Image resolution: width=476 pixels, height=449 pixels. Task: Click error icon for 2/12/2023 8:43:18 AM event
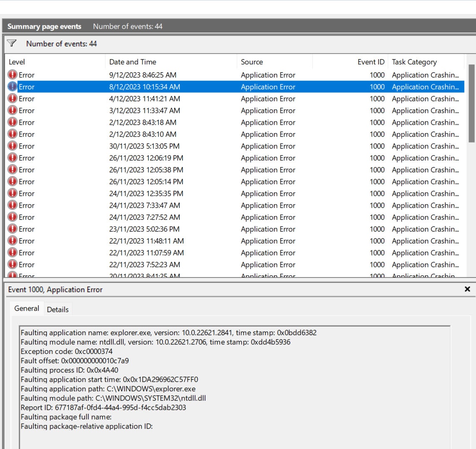pyautogui.click(x=12, y=122)
